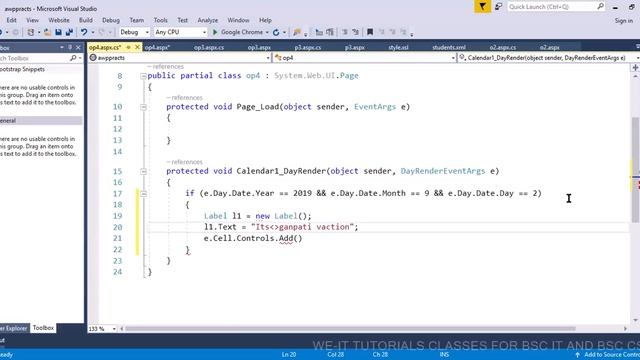Open the Debug menu
This screenshot has height=360, width=640.
point(111,20)
